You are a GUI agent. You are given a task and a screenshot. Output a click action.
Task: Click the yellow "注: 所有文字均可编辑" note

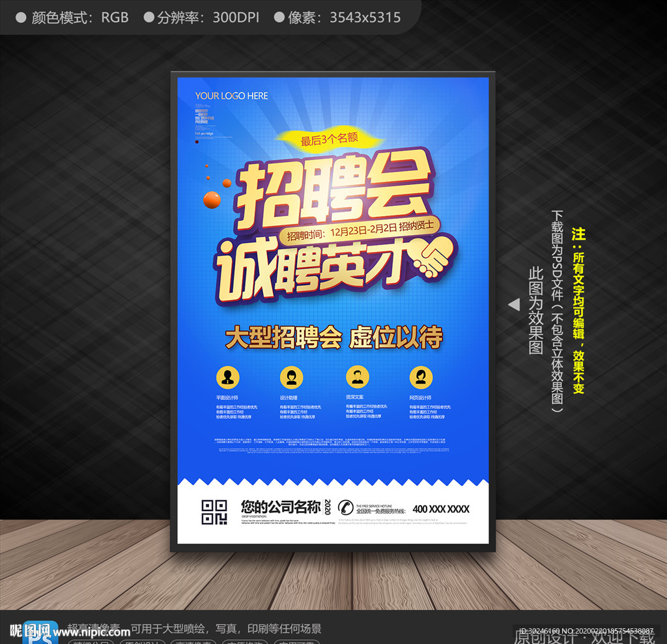[578, 311]
